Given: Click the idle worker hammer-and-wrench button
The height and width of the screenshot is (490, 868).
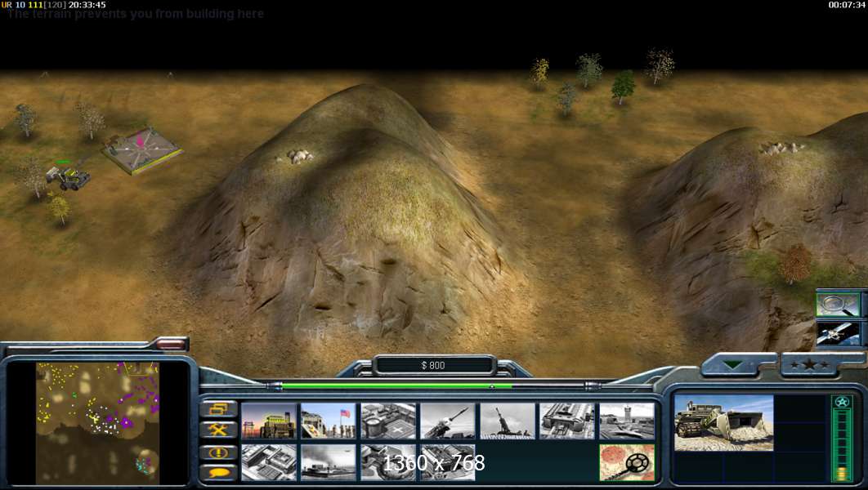Looking at the screenshot, I should tap(219, 430).
